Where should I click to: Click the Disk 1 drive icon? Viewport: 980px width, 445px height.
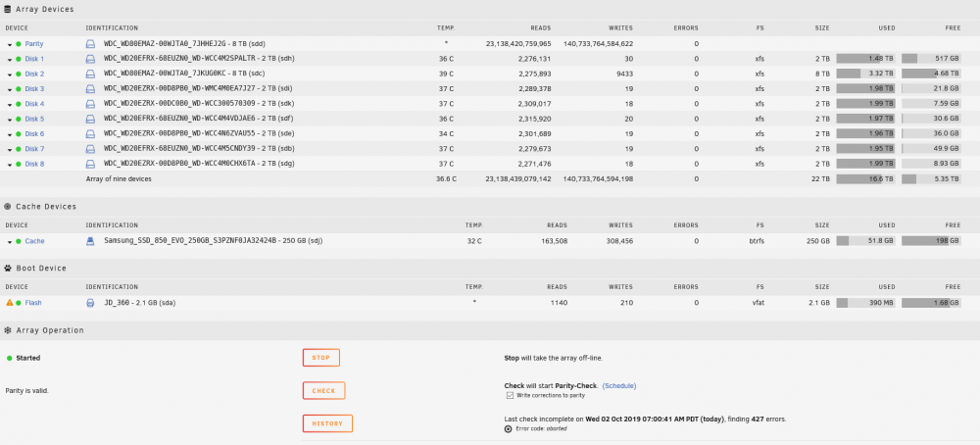90,60
